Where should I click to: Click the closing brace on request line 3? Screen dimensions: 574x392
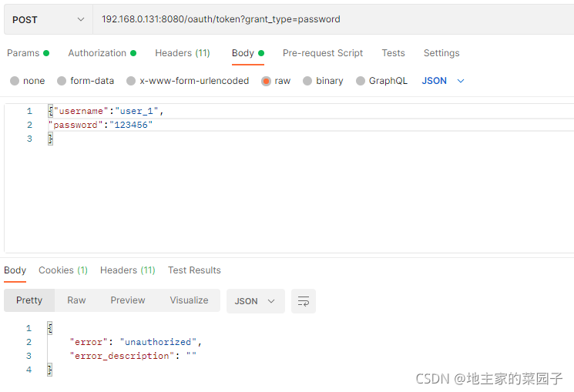tap(51, 139)
